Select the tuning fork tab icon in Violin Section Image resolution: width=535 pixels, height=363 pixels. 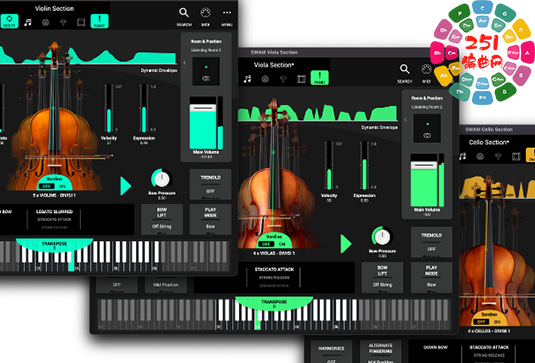pos(63,23)
